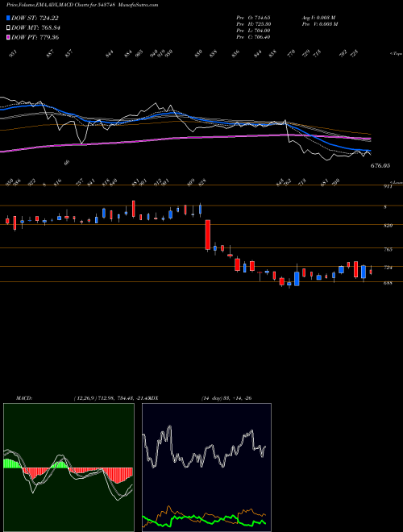Click the large blue candle near chart bottom
This screenshot has height=532, width=403.
(297, 279)
